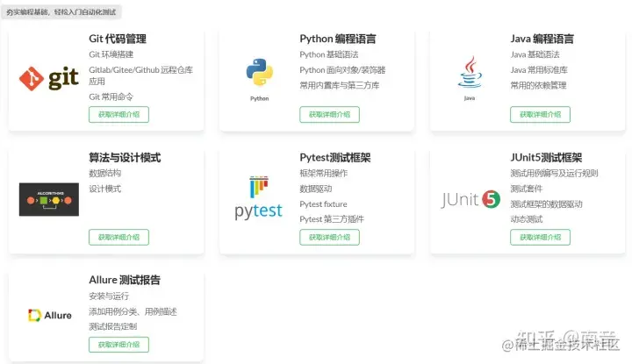
Task: Click the text "Python 基础语法"
Action: tap(329, 54)
